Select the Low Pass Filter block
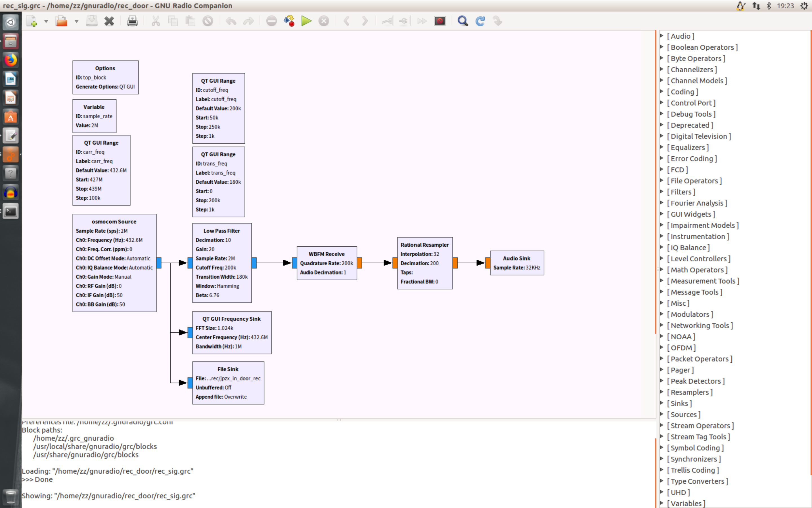This screenshot has width=812, height=508. (x=222, y=263)
